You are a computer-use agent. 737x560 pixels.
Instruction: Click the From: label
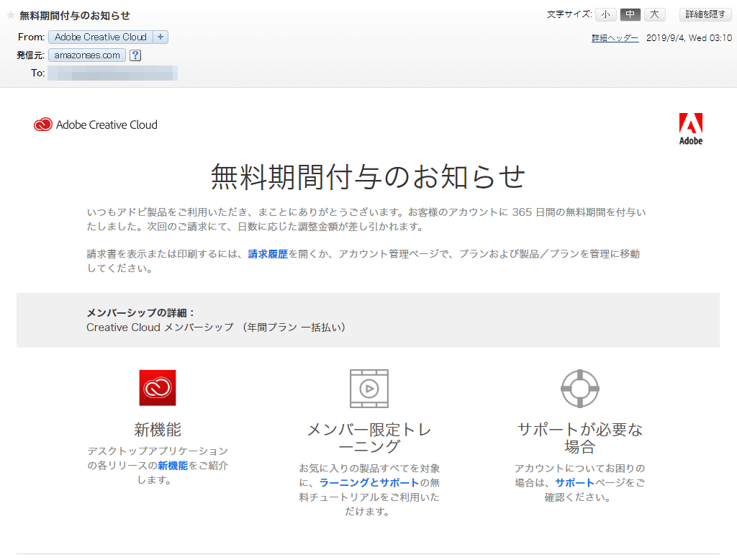(x=32, y=37)
